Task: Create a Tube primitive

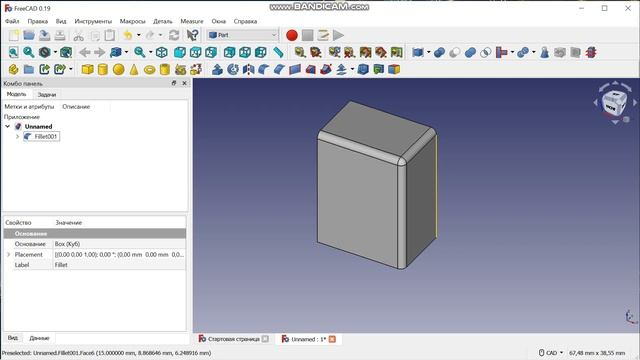Action: (165, 69)
